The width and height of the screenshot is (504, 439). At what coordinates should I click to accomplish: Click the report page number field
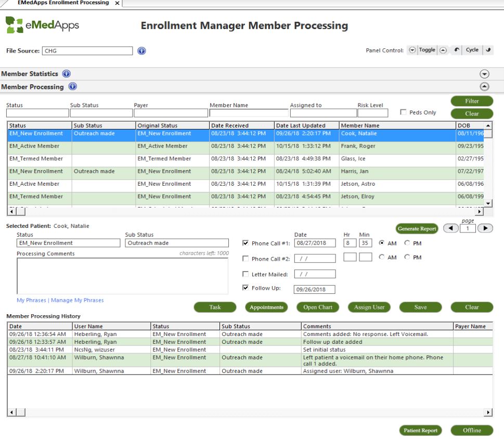[x=468, y=228]
